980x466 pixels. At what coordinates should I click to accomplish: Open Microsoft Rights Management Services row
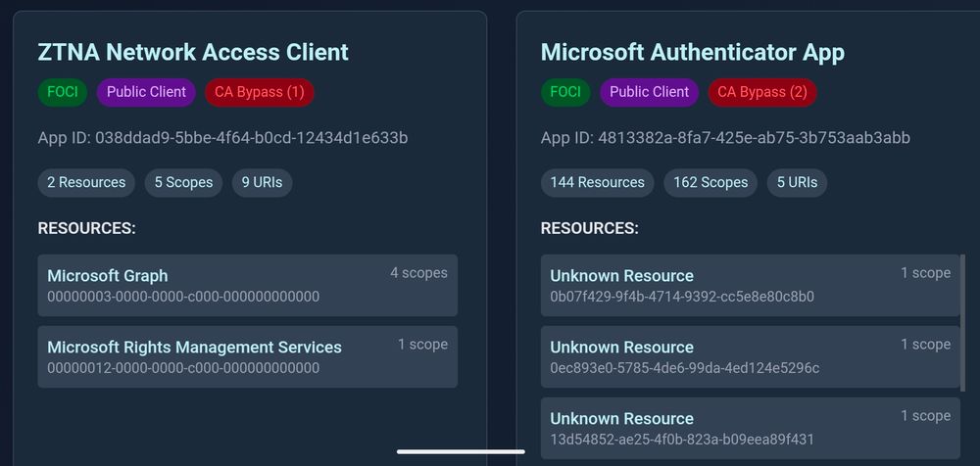(248, 356)
